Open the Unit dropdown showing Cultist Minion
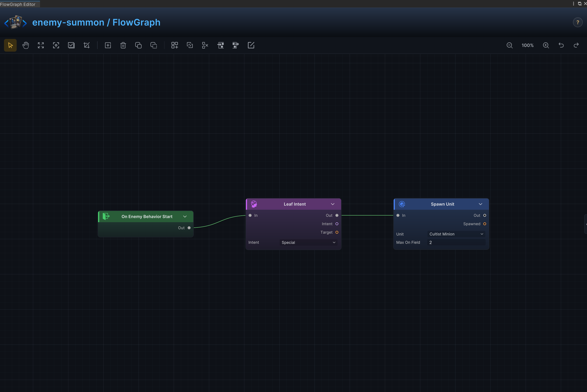 coord(456,234)
